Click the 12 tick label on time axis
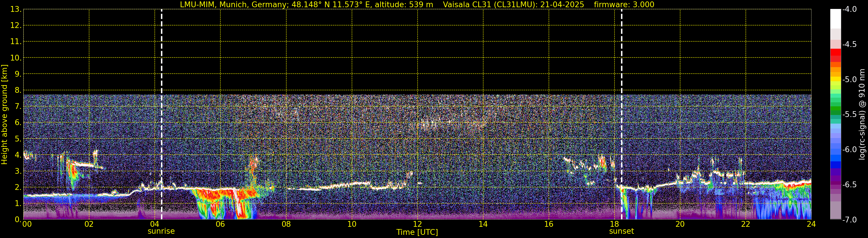Screen dimensions: 868x238 pyautogui.click(x=417, y=224)
